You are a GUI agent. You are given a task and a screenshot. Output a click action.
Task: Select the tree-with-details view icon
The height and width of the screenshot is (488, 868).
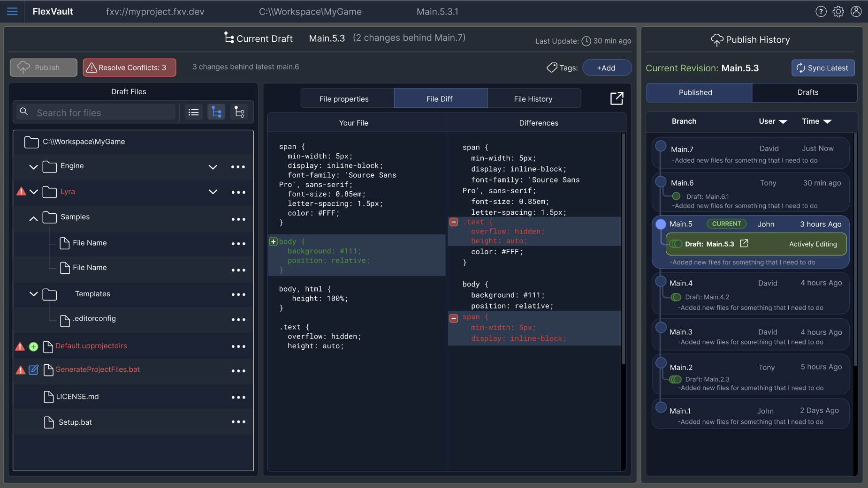click(239, 113)
